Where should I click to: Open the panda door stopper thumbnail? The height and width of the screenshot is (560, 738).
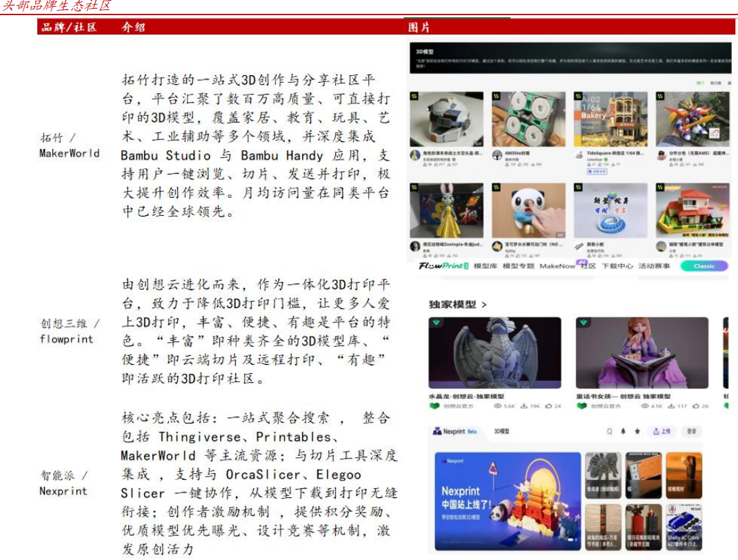(x=528, y=211)
